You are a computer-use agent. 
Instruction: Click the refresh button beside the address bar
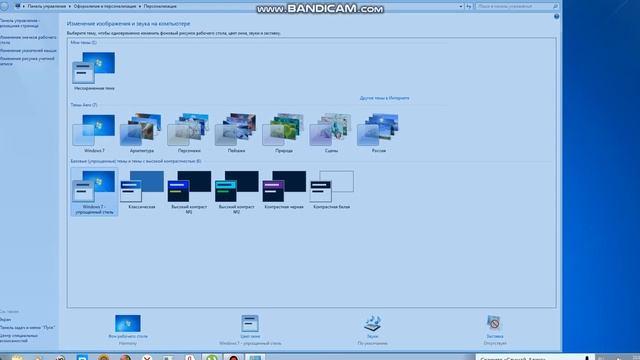coord(469,7)
